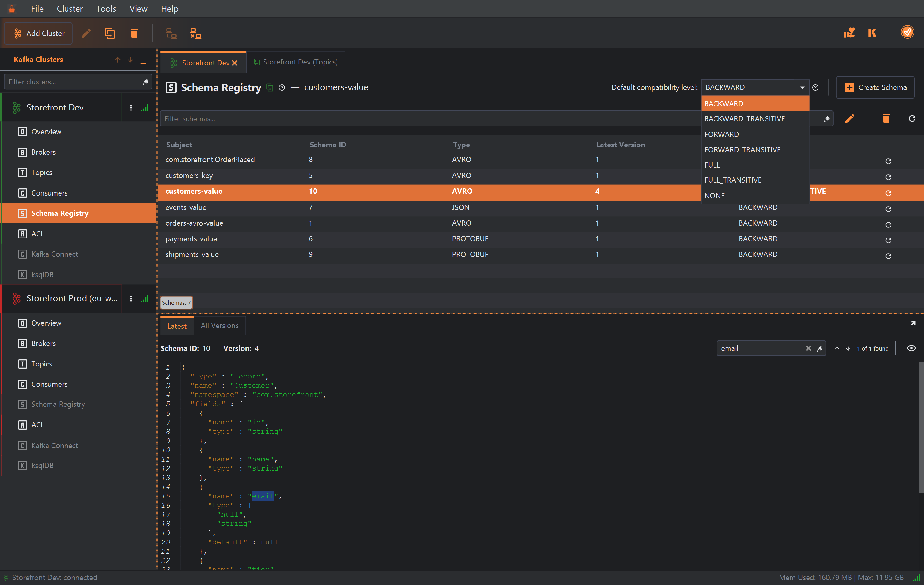Delete selected schema with the trash icon

point(886,118)
